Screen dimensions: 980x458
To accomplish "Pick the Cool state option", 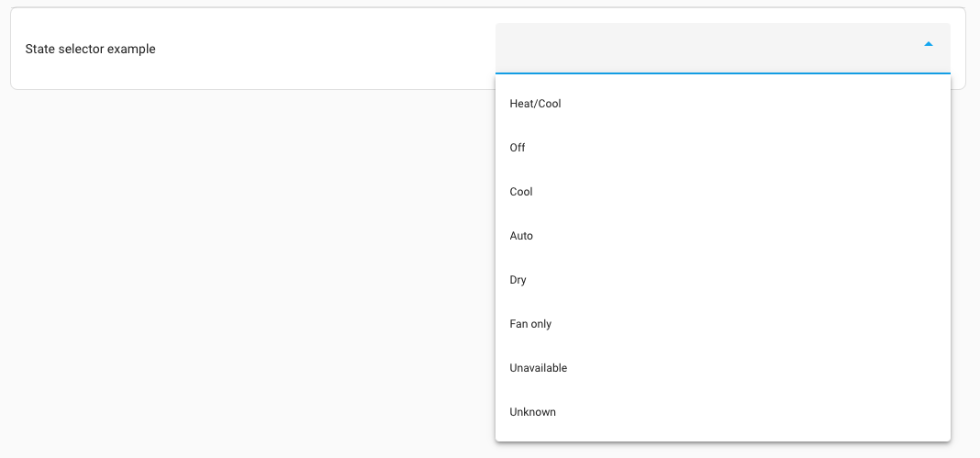I will [x=521, y=192].
